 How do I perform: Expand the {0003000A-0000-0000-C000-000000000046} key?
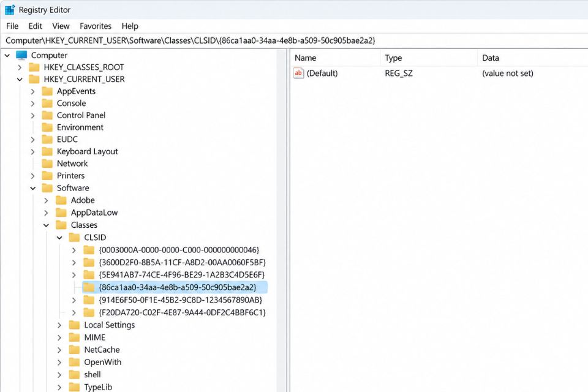click(x=73, y=250)
